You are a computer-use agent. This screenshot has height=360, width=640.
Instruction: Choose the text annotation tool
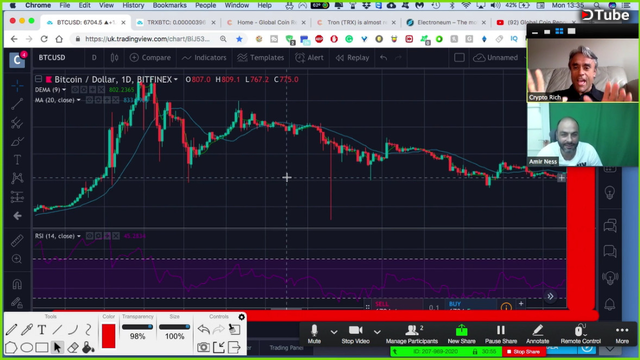[x=42, y=329]
